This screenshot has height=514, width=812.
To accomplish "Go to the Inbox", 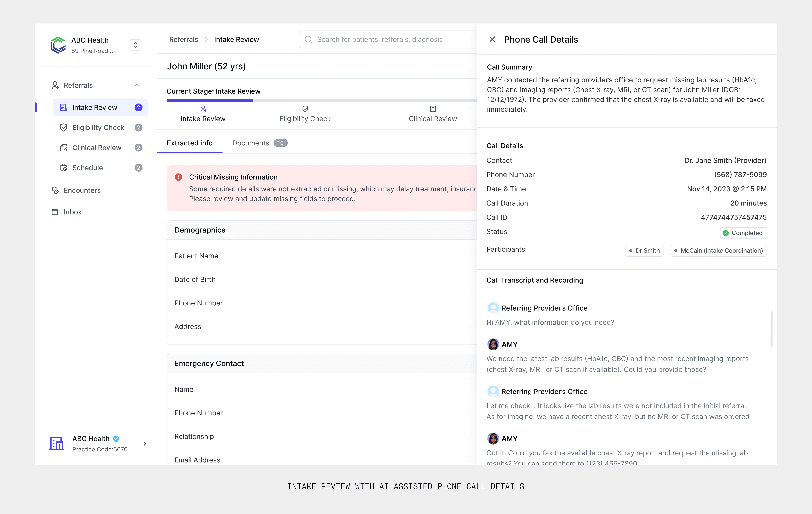I will tap(73, 212).
